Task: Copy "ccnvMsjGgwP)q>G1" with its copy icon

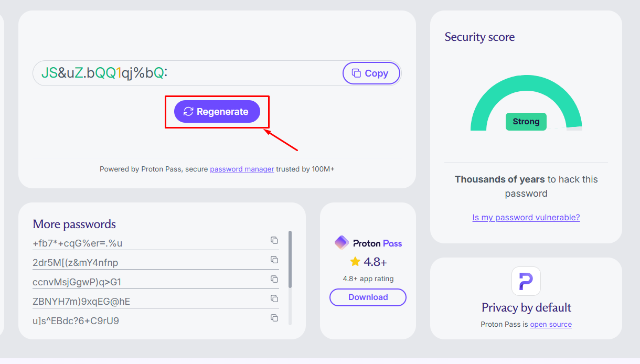Action: pyautogui.click(x=274, y=279)
